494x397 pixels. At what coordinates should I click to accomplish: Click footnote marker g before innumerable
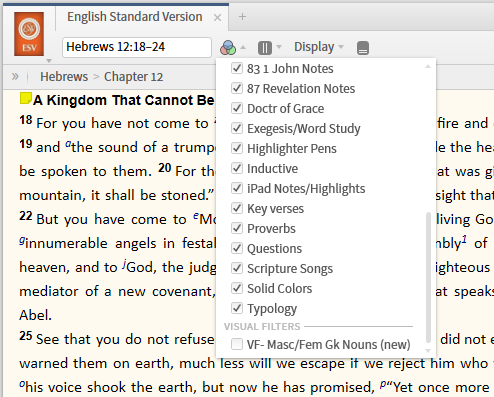click(x=22, y=241)
